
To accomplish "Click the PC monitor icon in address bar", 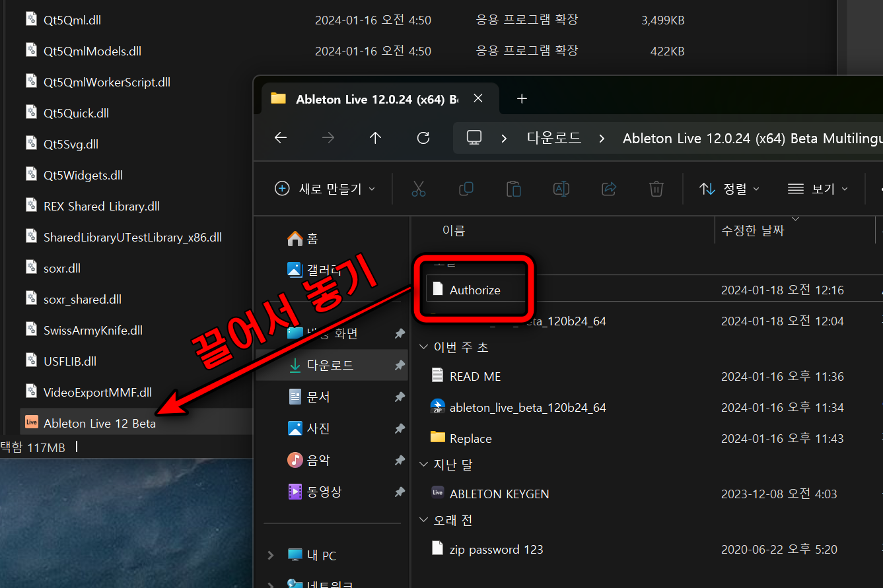I will [474, 138].
